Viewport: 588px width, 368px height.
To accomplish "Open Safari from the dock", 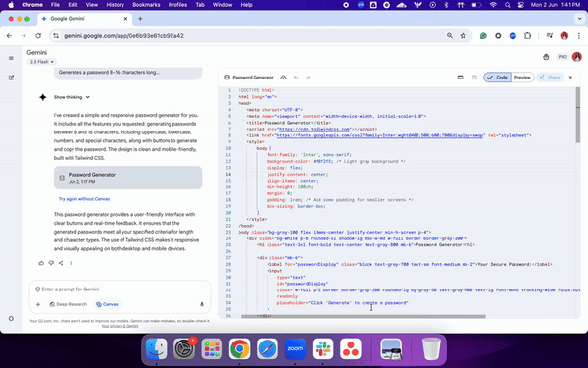I will point(268,348).
